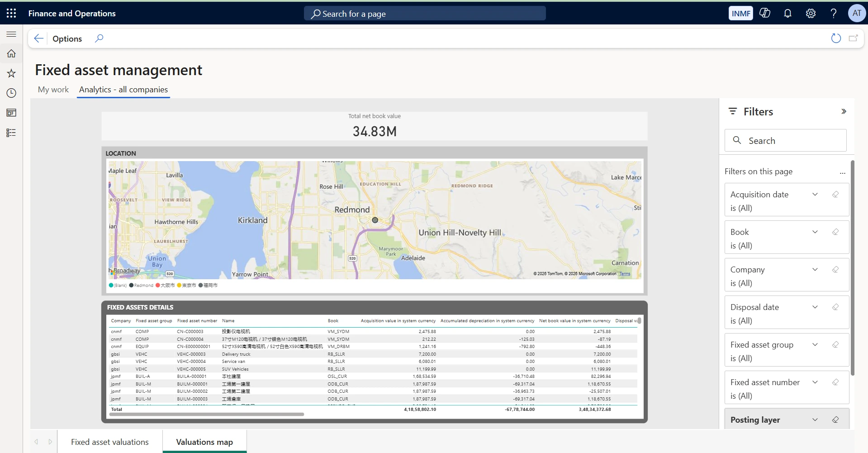Click the Filters search field
This screenshot has height=453, width=868.
pos(786,141)
